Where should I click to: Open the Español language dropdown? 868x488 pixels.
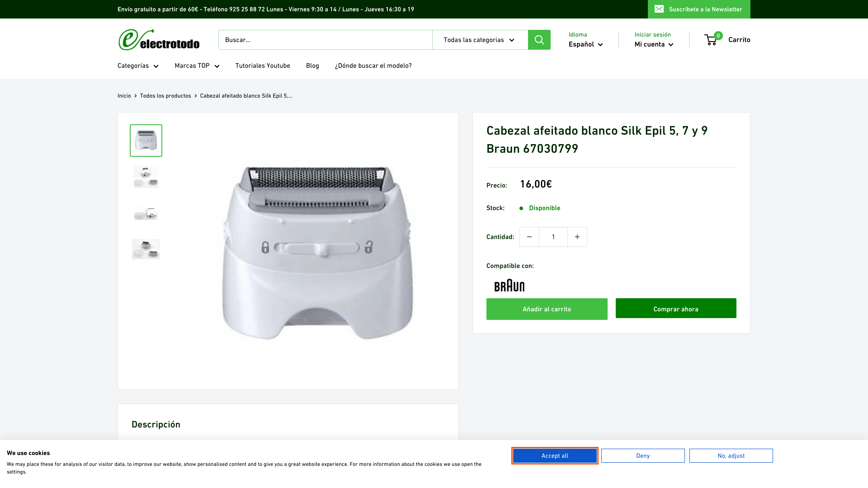585,45
